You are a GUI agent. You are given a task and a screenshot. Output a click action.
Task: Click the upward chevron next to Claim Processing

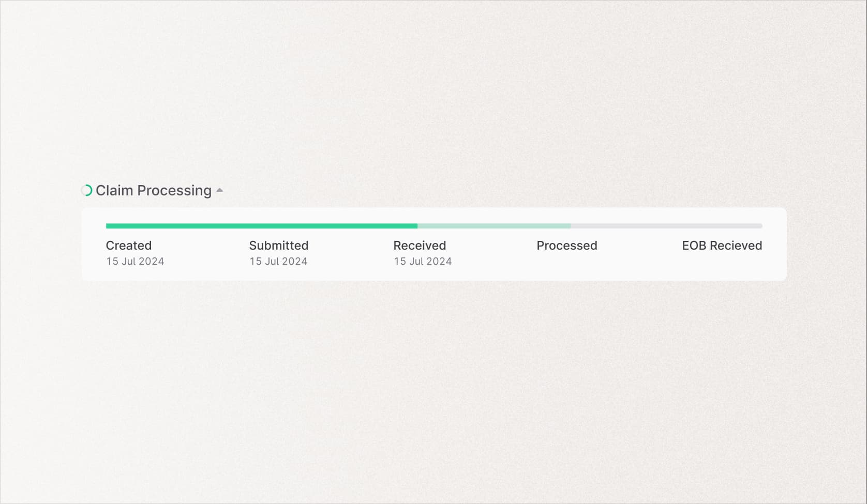[219, 190]
